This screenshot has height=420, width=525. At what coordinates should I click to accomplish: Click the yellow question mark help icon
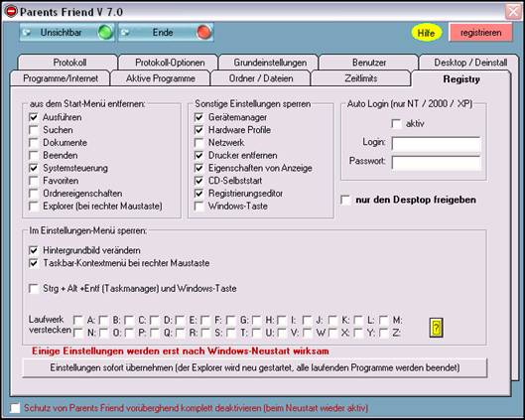click(437, 328)
